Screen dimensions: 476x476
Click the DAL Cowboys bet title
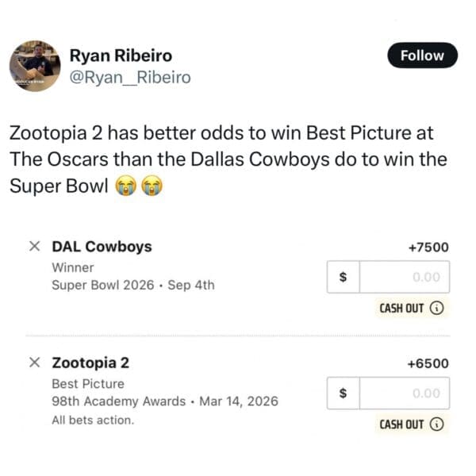click(x=102, y=247)
